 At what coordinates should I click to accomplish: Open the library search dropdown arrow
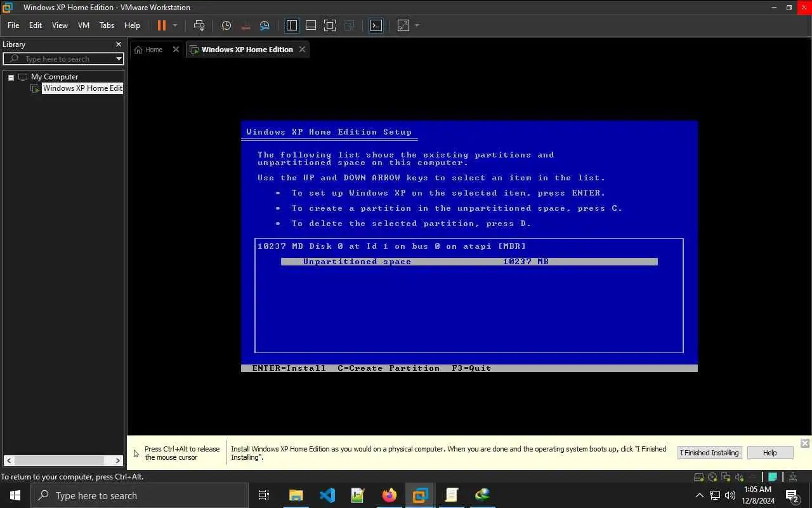point(118,59)
